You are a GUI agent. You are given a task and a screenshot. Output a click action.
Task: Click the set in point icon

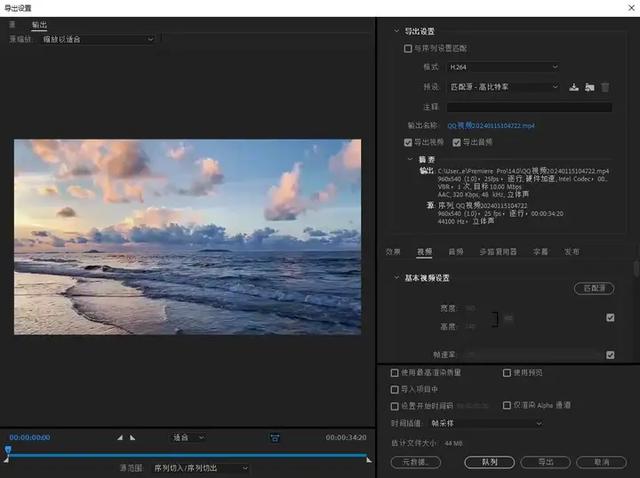(x=120, y=438)
